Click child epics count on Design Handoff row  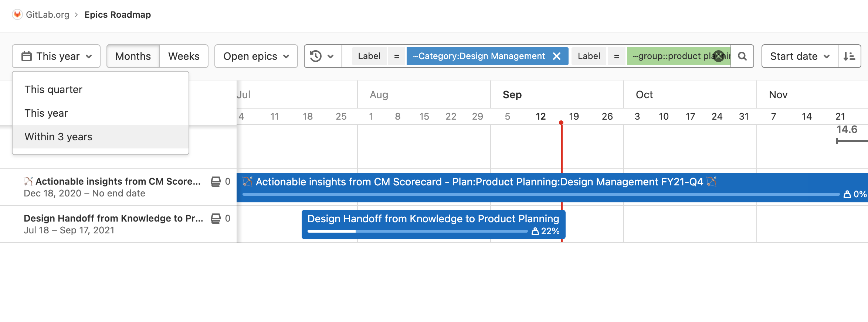click(228, 218)
